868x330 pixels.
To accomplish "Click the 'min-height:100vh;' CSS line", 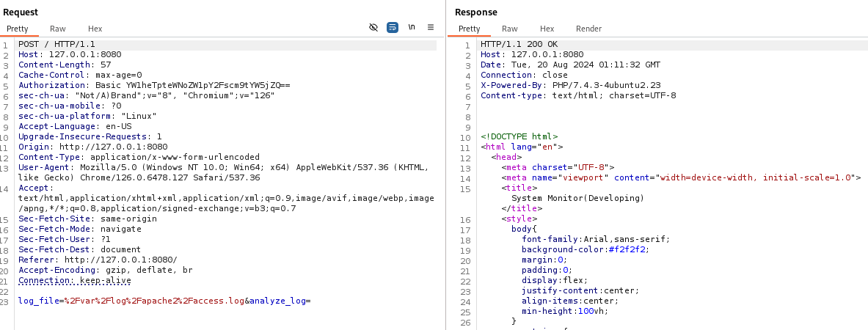I will tap(565, 311).
